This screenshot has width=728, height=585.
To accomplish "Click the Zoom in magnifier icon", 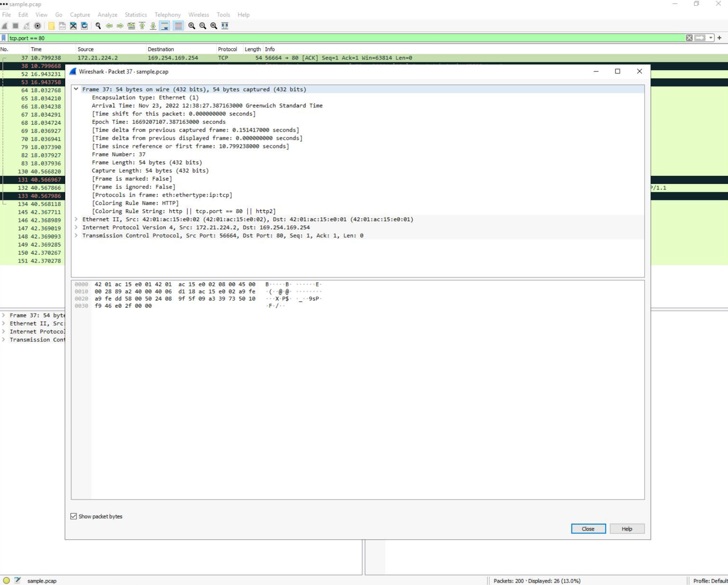I will coord(192,26).
